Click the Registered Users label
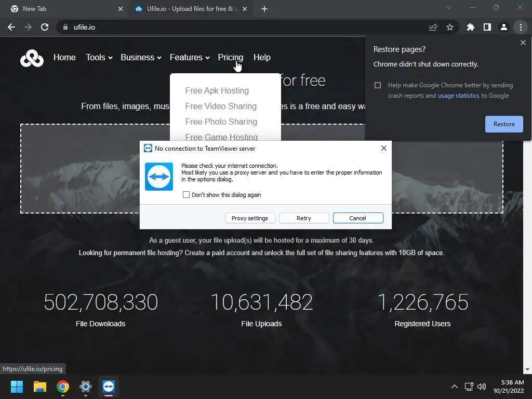This screenshot has width=532, height=399. point(422,324)
